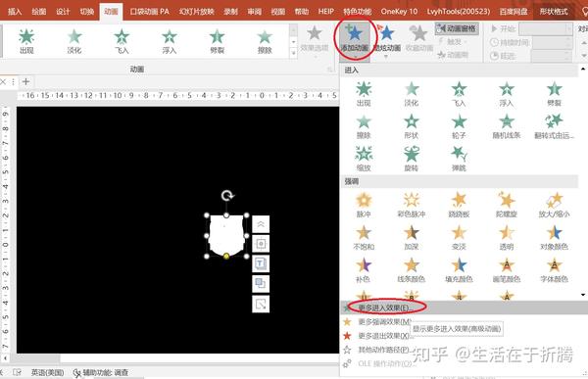Screen dimensions: 588x379
Task: Apply the 弹跳 entrance effect
Action: (459, 159)
